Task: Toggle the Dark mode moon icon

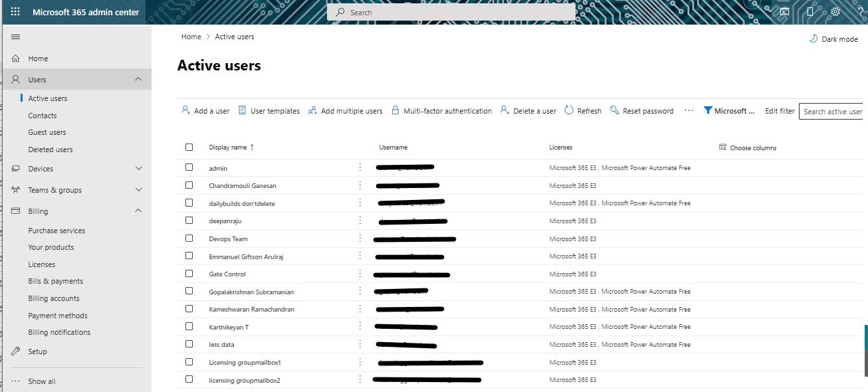Action: pos(813,39)
